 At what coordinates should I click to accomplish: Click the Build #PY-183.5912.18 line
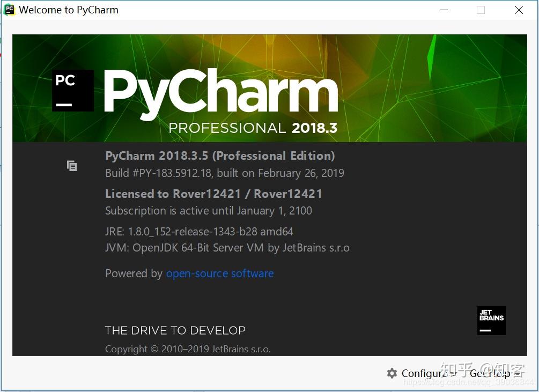coord(224,173)
